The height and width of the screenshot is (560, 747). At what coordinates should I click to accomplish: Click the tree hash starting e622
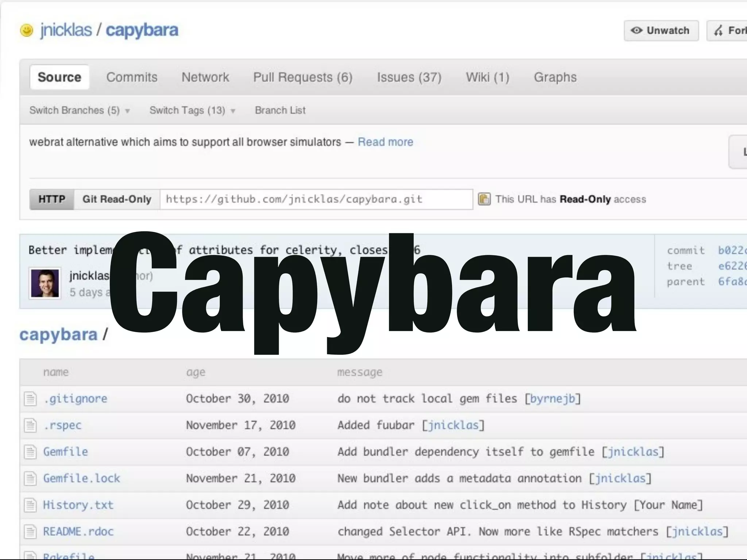(732, 266)
